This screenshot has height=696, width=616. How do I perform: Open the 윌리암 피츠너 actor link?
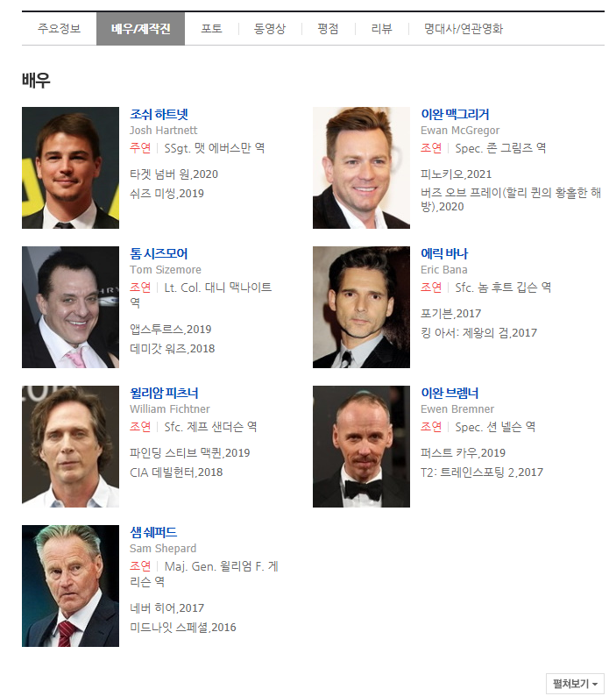tap(164, 394)
